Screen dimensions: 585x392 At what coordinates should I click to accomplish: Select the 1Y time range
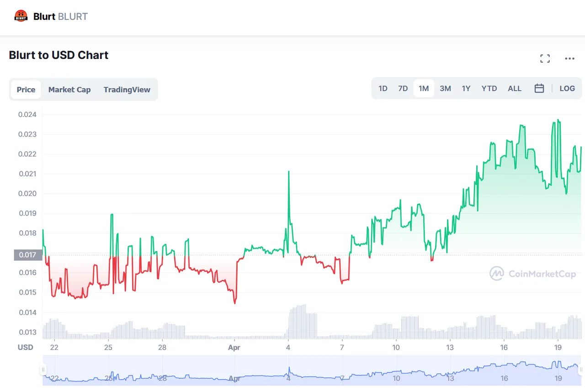466,89
